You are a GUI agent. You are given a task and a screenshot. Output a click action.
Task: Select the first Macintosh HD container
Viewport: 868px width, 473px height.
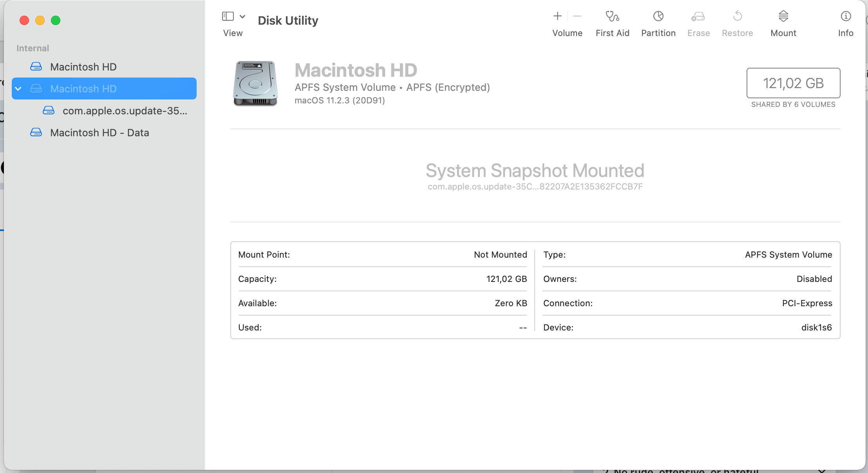83,67
